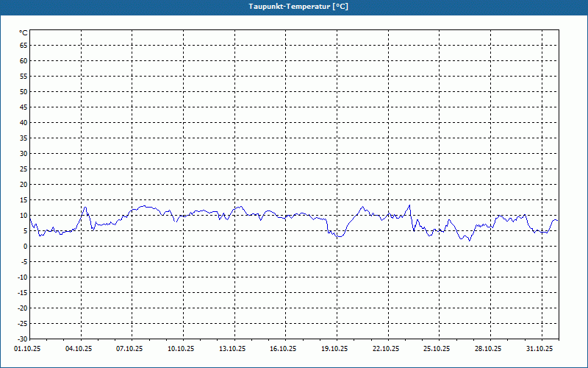
Task: Click the 55 value on the y-axis
Action: (x=24, y=77)
